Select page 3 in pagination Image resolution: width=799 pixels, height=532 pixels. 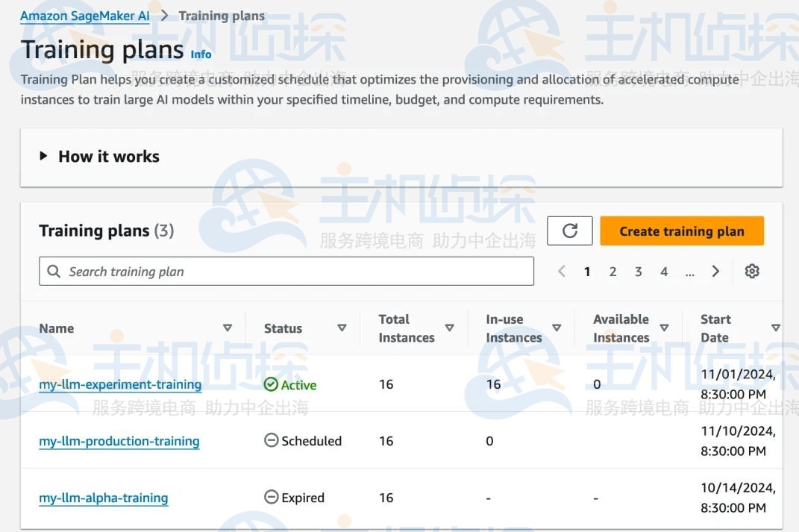tap(638, 272)
